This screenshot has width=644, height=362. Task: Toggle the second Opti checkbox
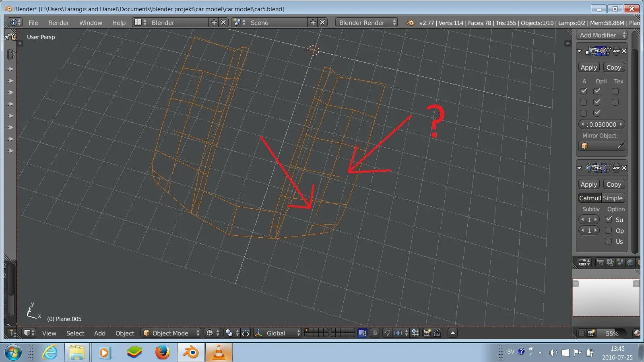597,102
